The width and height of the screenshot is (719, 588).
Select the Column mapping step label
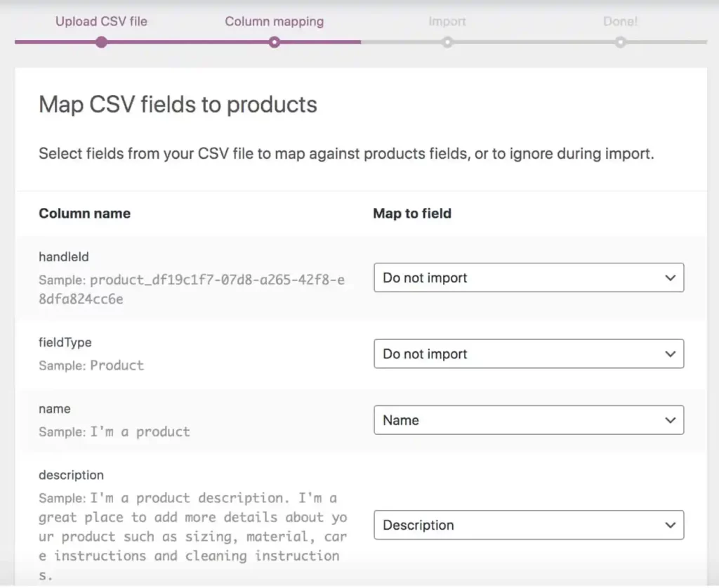click(274, 21)
